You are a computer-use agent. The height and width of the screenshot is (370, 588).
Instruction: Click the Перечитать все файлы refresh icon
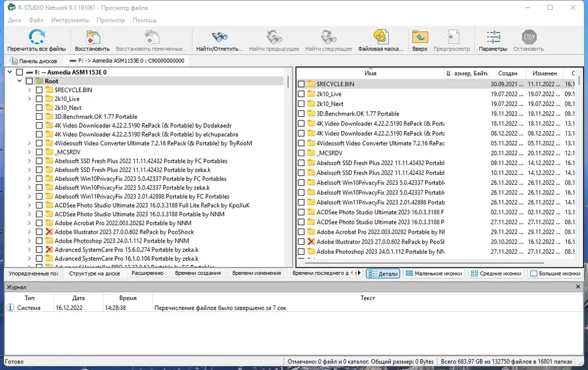pos(36,36)
